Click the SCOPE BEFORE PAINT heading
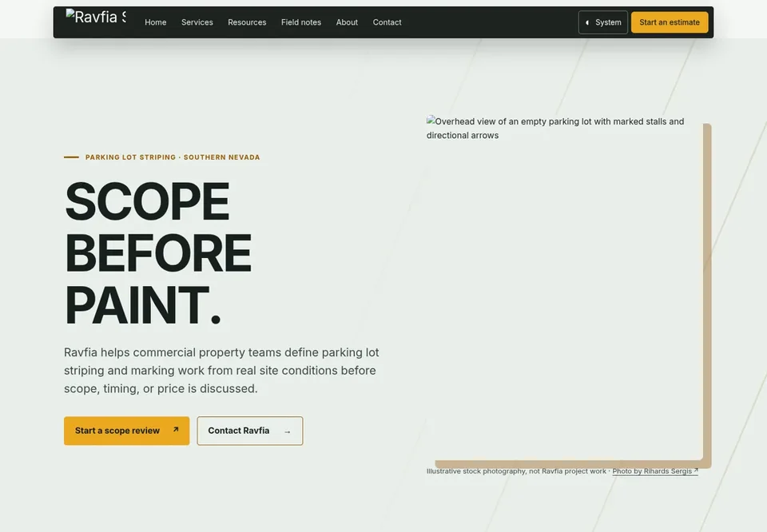This screenshot has width=767, height=532. pyautogui.click(x=158, y=252)
